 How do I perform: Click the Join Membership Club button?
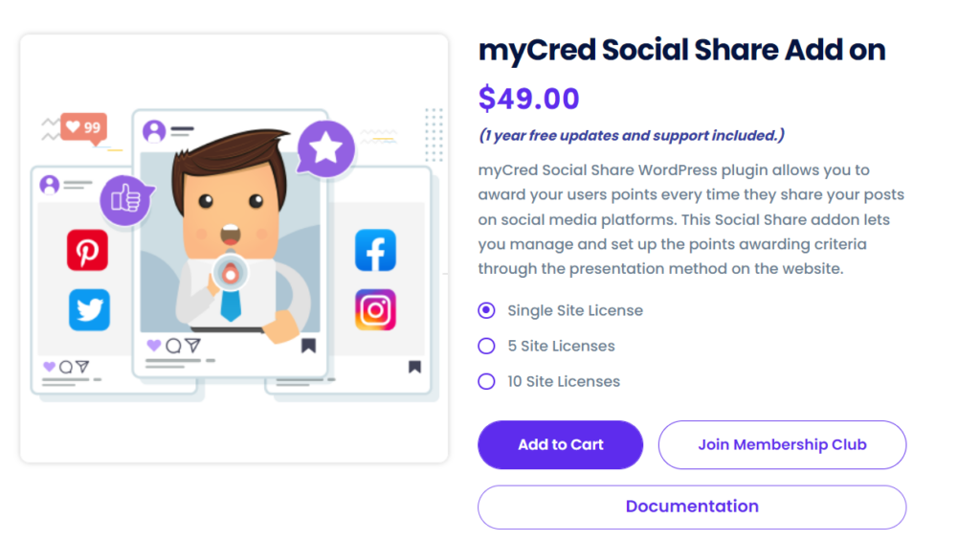point(782,444)
